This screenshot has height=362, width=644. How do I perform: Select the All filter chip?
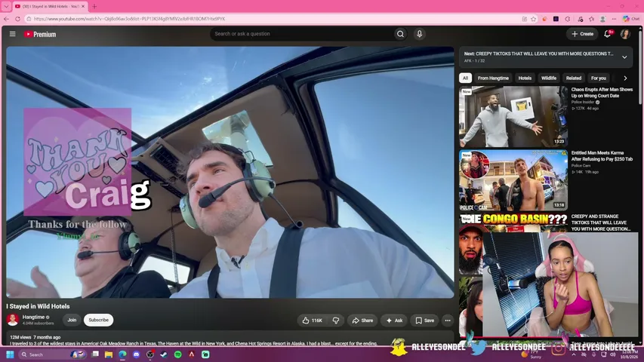pyautogui.click(x=465, y=78)
